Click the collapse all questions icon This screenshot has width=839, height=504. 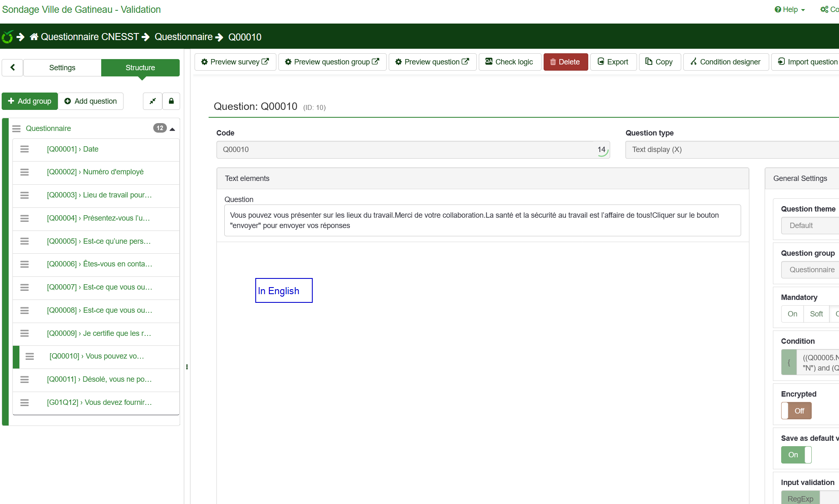click(152, 101)
